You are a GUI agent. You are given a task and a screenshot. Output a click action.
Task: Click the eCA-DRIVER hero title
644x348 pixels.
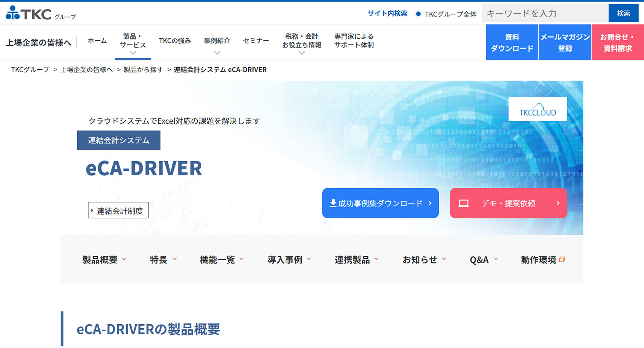(144, 168)
